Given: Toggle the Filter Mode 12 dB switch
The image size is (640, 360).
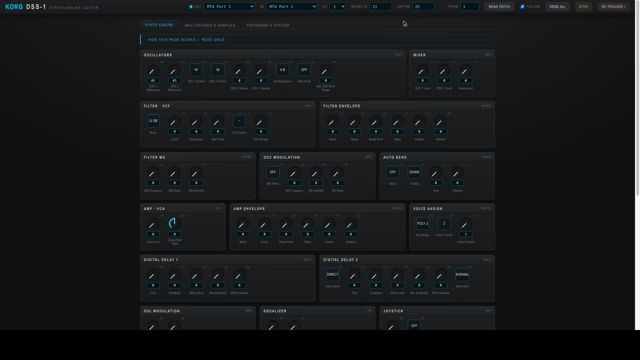Looking at the screenshot, I should click(x=153, y=121).
